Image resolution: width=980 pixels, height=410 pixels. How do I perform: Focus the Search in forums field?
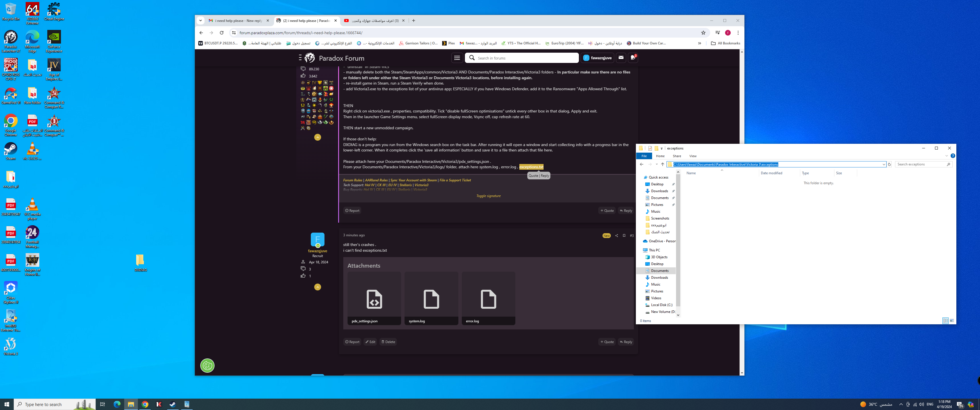click(x=522, y=58)
